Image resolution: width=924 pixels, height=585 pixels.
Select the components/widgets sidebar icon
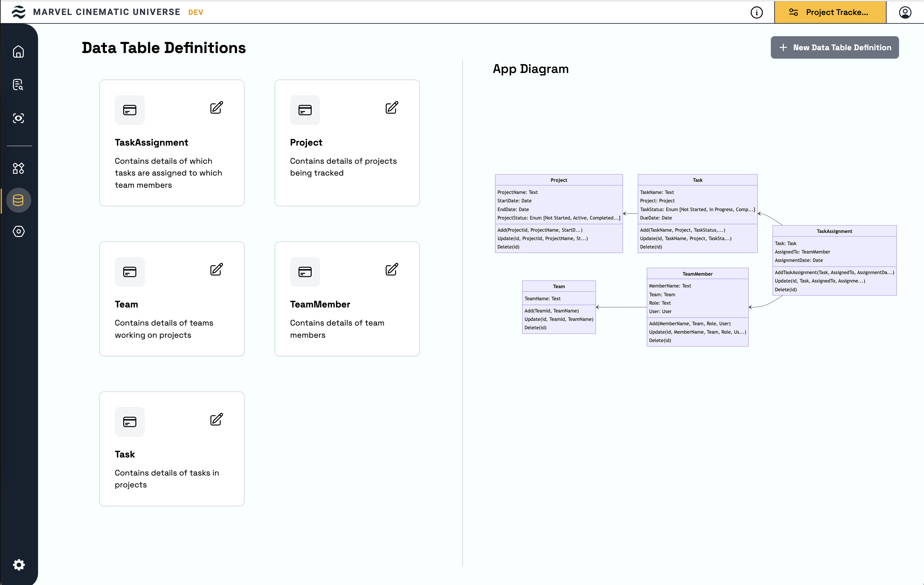(18, 168)
